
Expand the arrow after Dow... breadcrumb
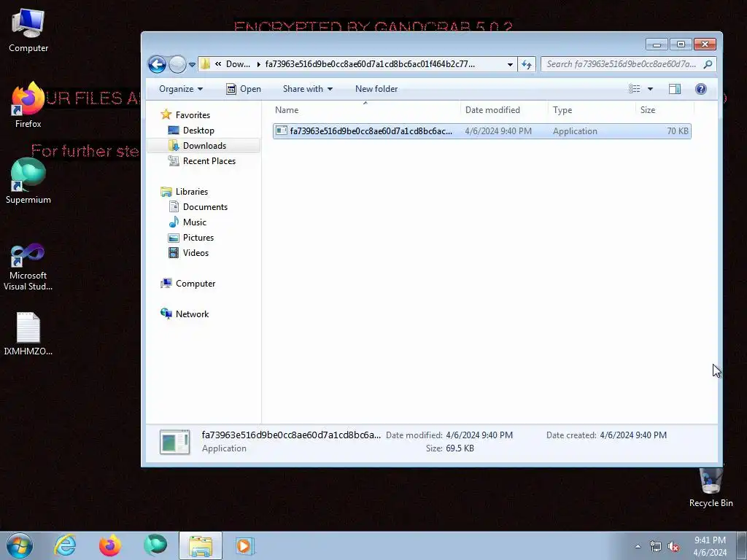coord(259,64)
